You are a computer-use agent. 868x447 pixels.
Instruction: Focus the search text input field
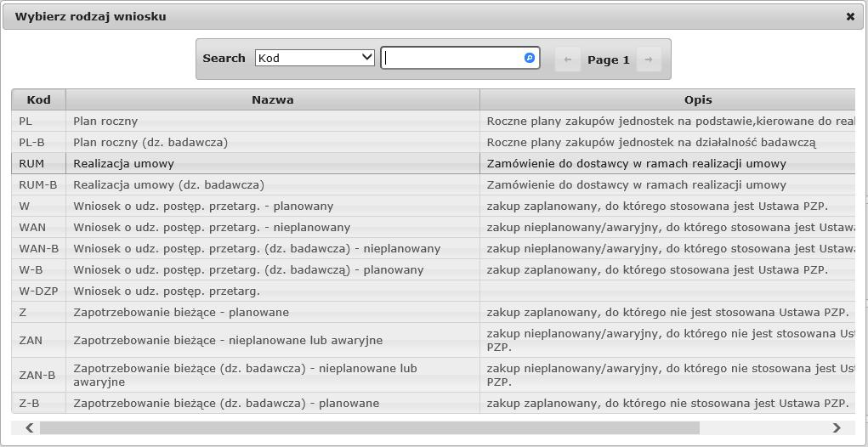[x=460, y=58]
